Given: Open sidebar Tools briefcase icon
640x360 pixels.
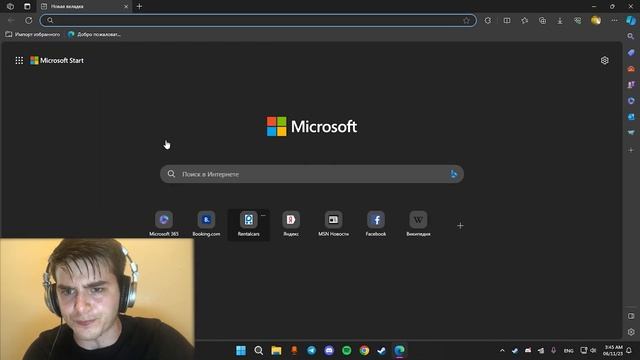Looking at the screenshot, I should [x=631, y=69].
